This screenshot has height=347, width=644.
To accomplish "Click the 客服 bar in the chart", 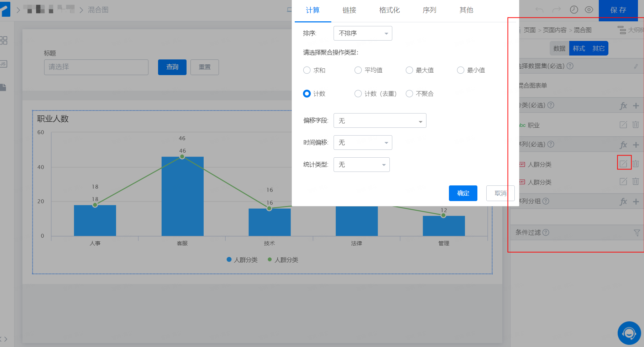I will tap(182, 196).
